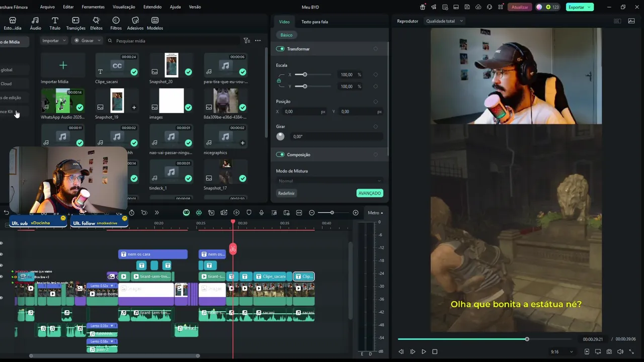Select the Vídeo properties tab

[284, 22]
